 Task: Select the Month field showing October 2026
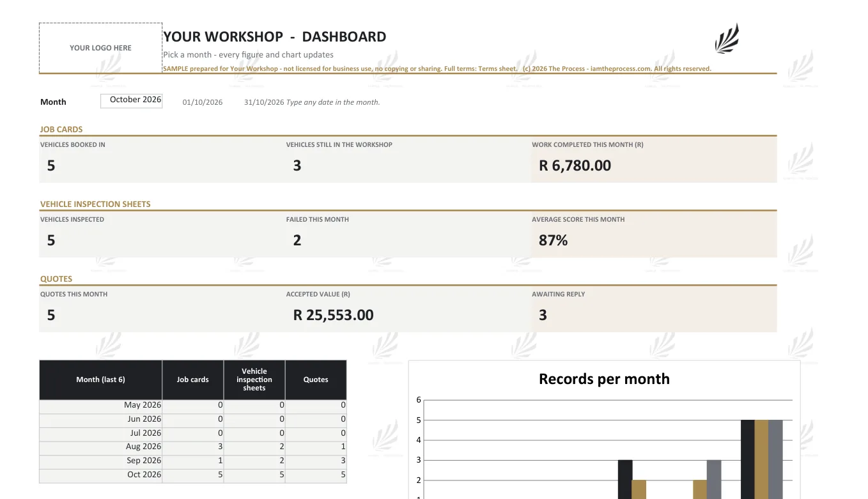pos(132,100)
